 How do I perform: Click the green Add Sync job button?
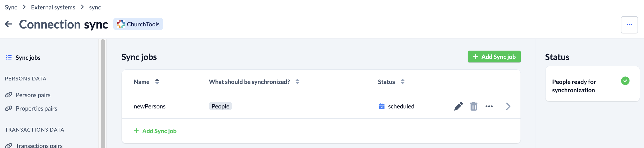[x=494, y=57]
